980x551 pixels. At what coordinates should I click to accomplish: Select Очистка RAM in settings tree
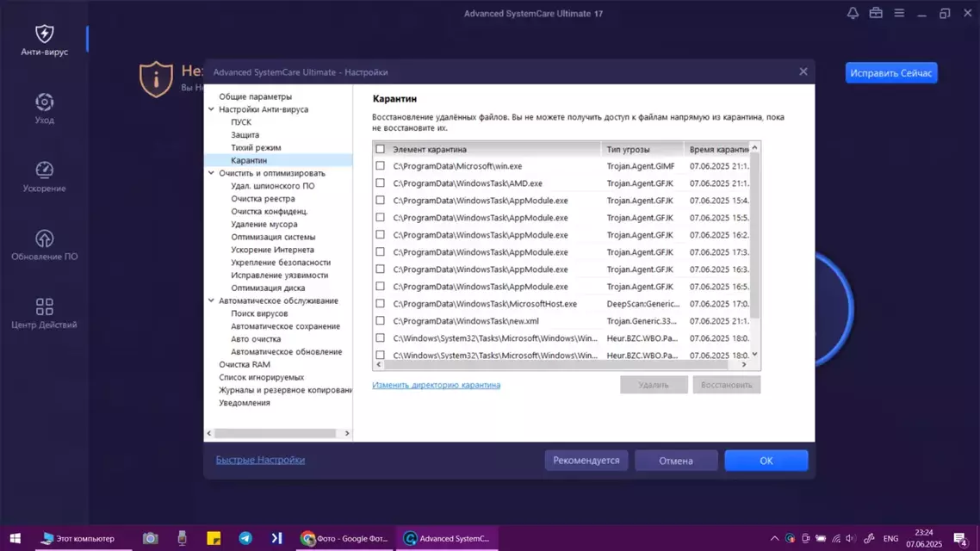point(245,364)
